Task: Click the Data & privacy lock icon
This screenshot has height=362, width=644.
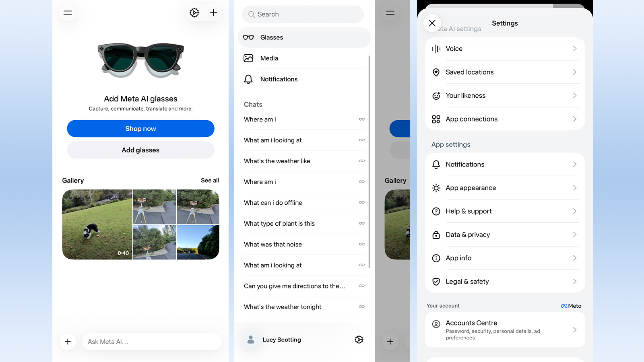Action: [x=436, y=235]
